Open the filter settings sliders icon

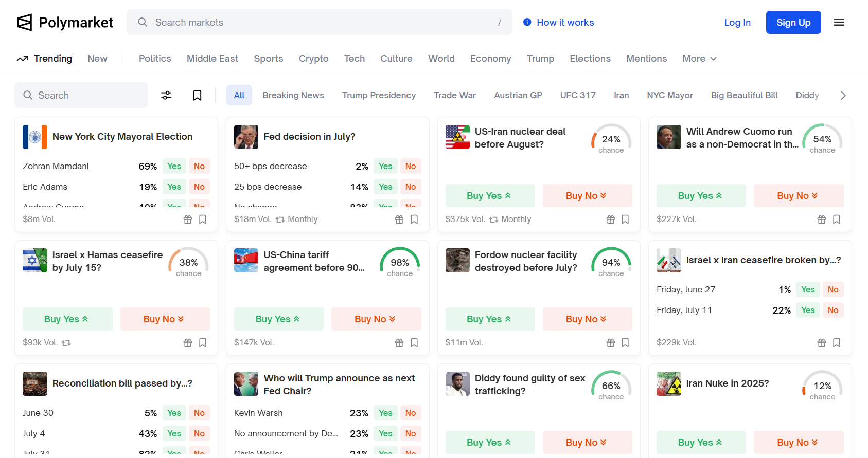tap(166, 95)
